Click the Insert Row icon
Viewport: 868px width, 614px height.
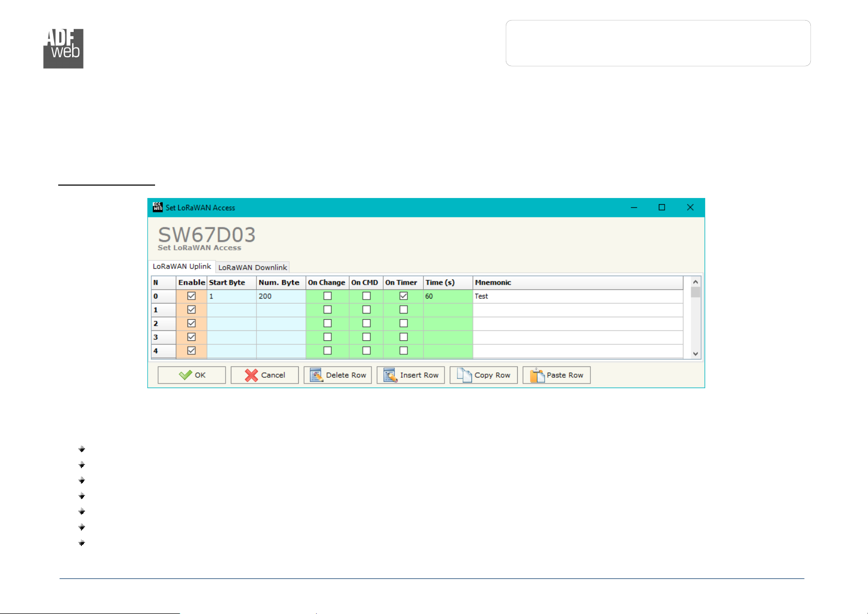pyautogui.click(x=390, y=375)
